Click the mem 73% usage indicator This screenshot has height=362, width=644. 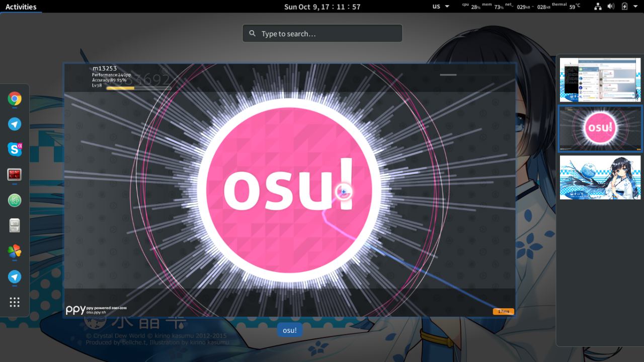(493, 7)
